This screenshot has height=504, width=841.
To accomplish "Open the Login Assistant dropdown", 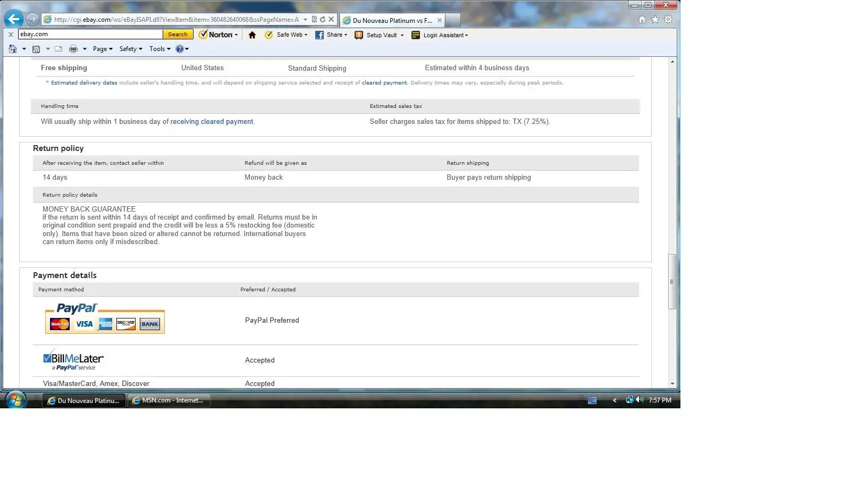I will click(440, 35).
